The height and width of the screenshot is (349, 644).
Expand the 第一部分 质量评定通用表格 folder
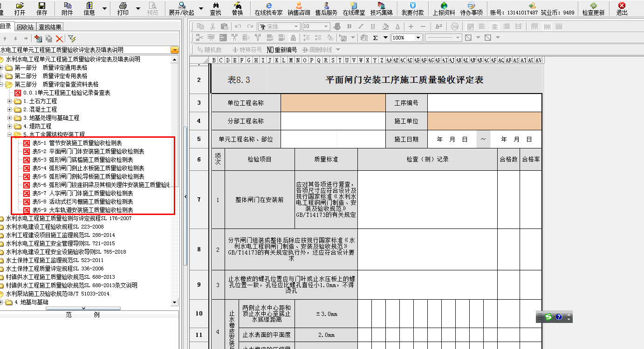click(x=2, y=68)
